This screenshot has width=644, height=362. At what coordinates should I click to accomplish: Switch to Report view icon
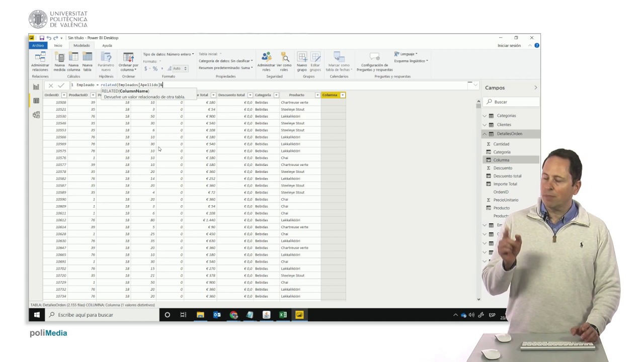[36, 87]
